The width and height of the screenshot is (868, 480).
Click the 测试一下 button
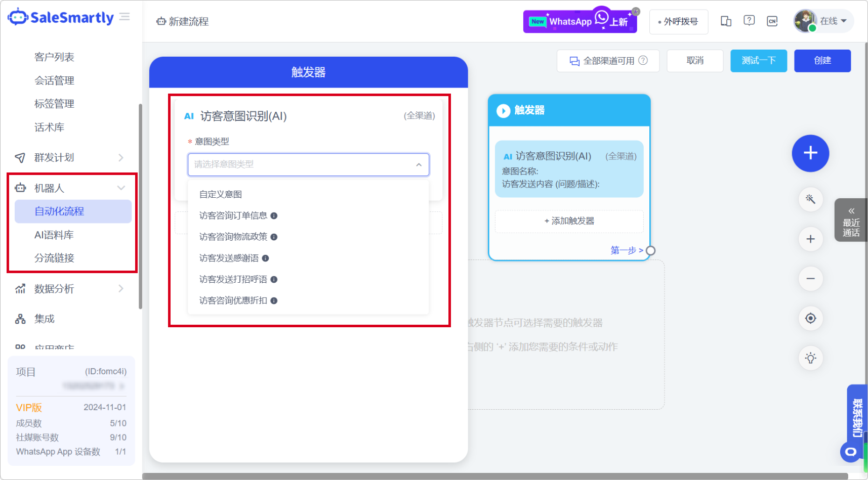[758, 61]
